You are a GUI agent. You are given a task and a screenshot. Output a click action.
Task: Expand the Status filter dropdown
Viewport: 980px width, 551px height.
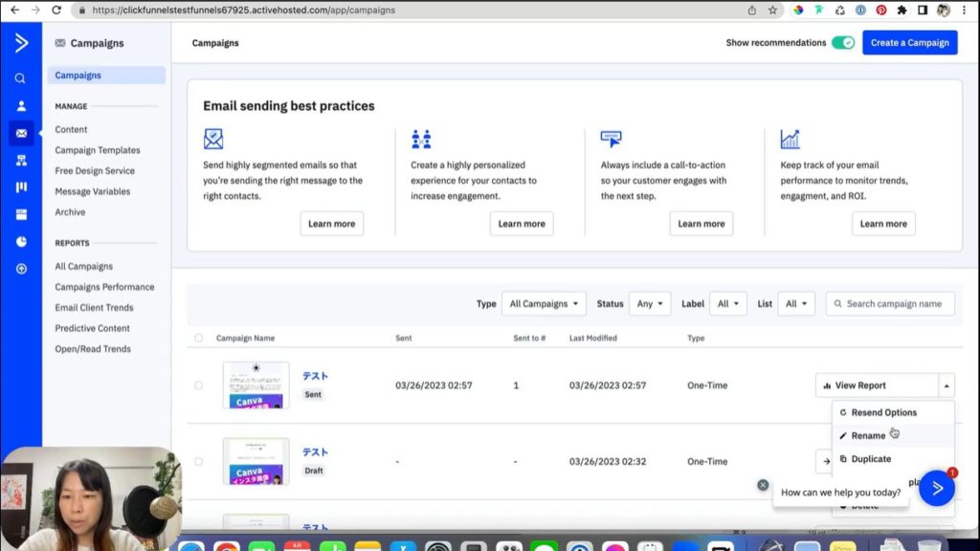tap(650, 304)
